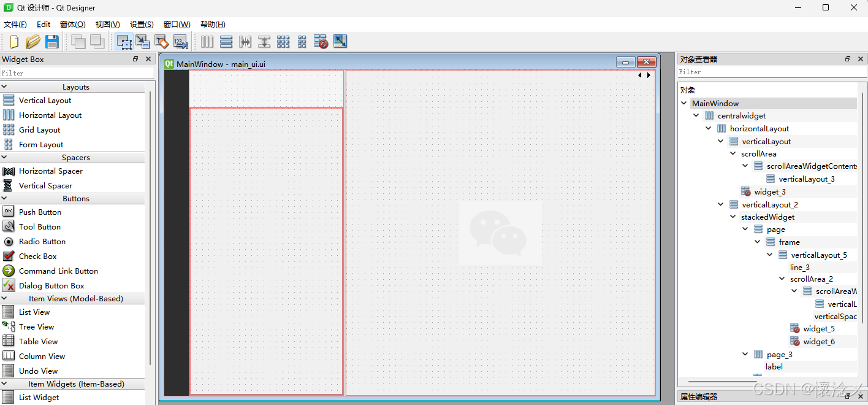
Task: Select widget_3 in object tree
Action: click(x=770, y=191)
